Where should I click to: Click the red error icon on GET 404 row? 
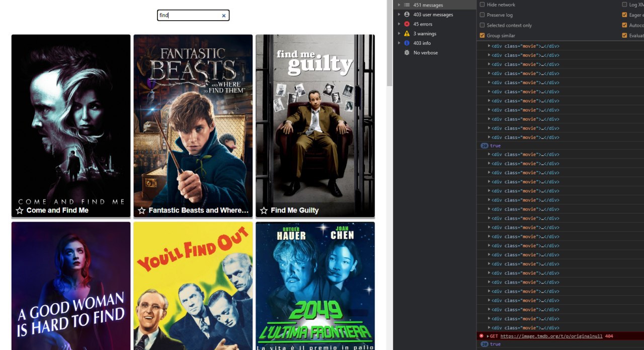point(481,336)
